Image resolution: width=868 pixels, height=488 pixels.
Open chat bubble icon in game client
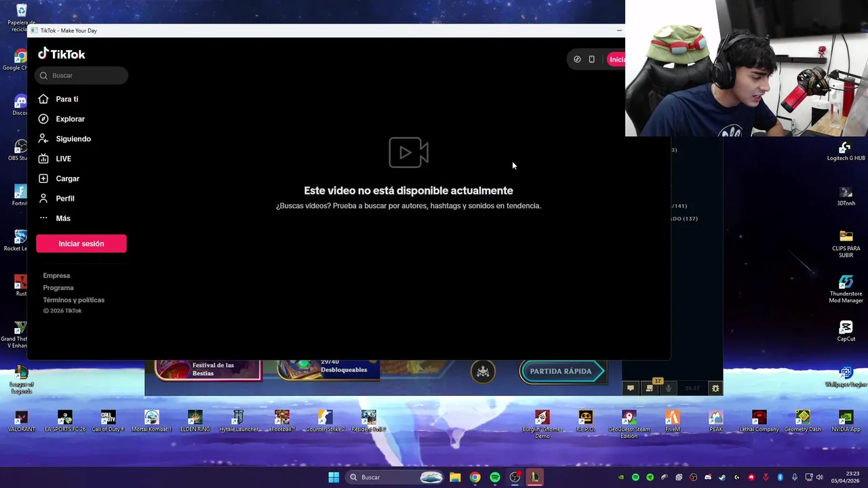(x=630, y=388)
